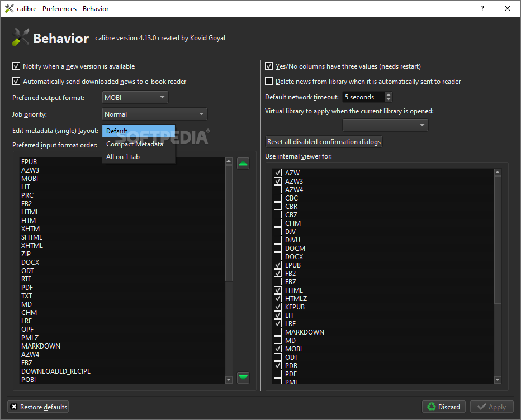Screen dimensions: 521x420
Task: Uncheck MOBI in the internal viewer list
Action: pos(278,349)
